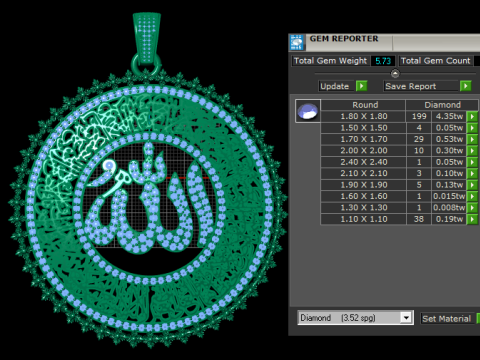Screen dimensions: 480x360
Task: Select the 2.00 X 2.00 size cell
Action: click(363, 151)
